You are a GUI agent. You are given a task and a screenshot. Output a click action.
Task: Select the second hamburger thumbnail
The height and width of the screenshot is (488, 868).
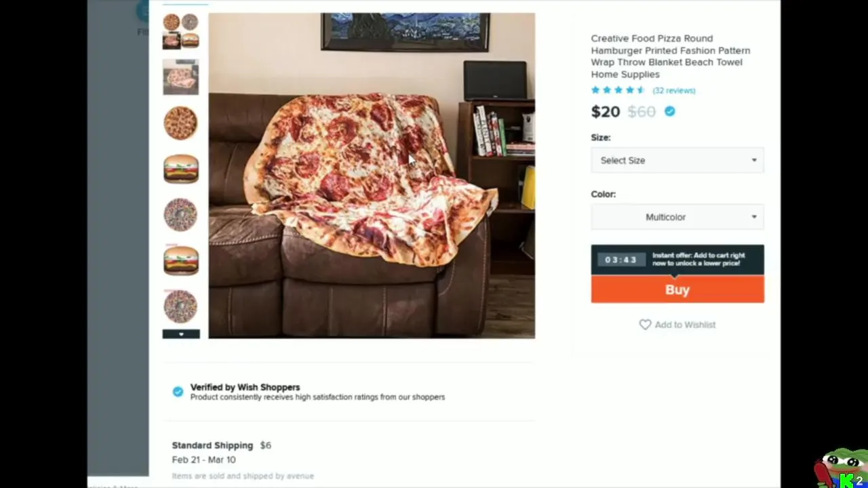181,260
